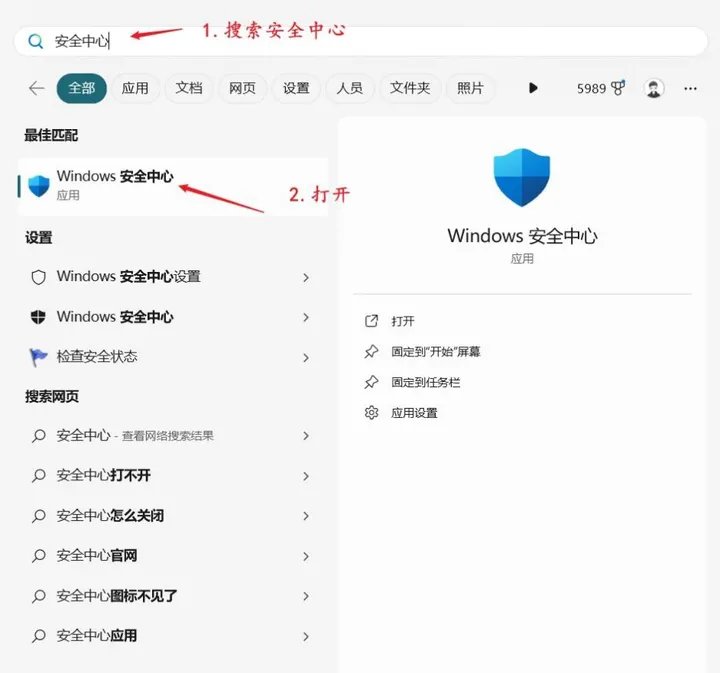Select the 应用 filter tab
This screenshot has width=720, height=673.
(x=135, y=88)
